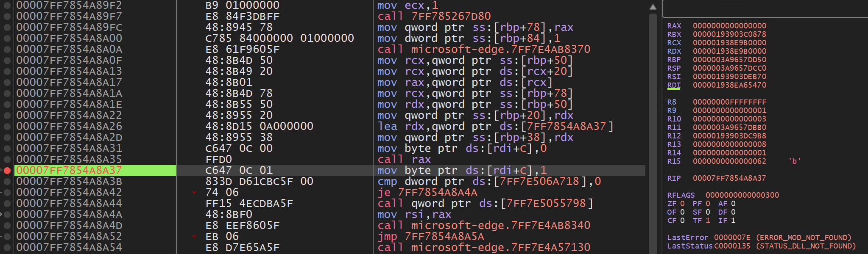Click breakpoint bullet beside address 00007FF7854A8A0A
This screenshot has height=254, width=868.
click(x=7, y=50)
